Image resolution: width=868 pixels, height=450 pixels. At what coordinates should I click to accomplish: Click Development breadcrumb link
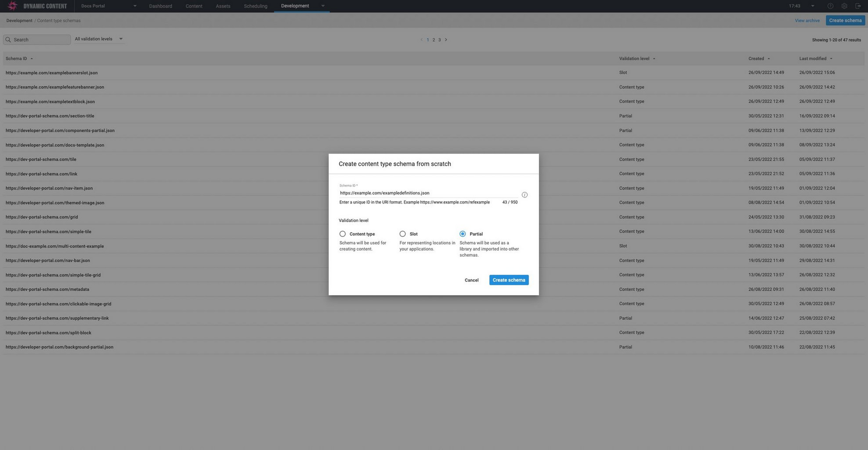tap(19, 21)
